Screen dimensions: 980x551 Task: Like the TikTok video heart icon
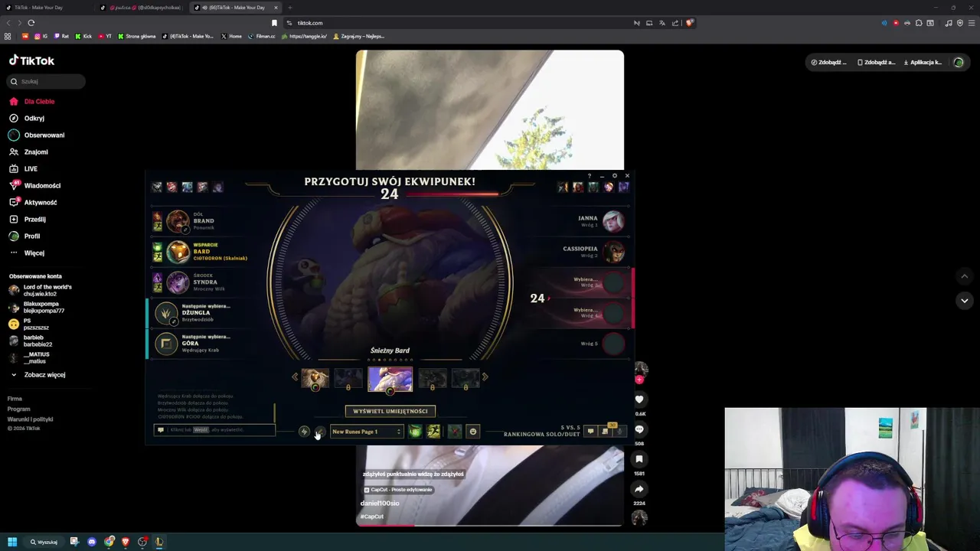(639, 399)
